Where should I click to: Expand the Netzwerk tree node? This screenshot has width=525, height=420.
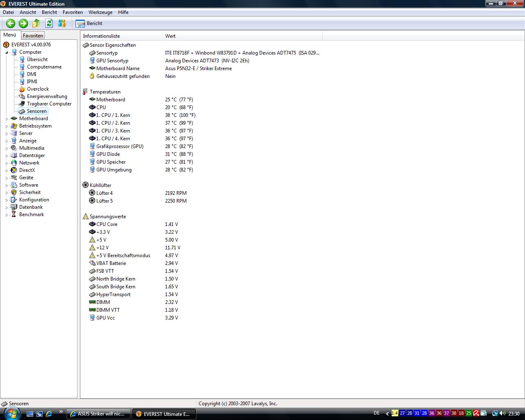7,163
